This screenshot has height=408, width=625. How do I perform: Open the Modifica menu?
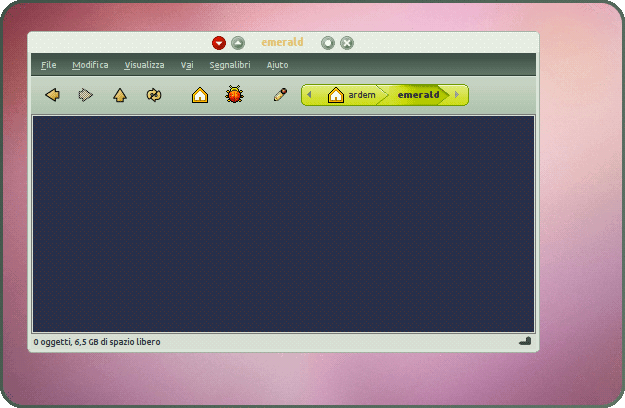90,65
